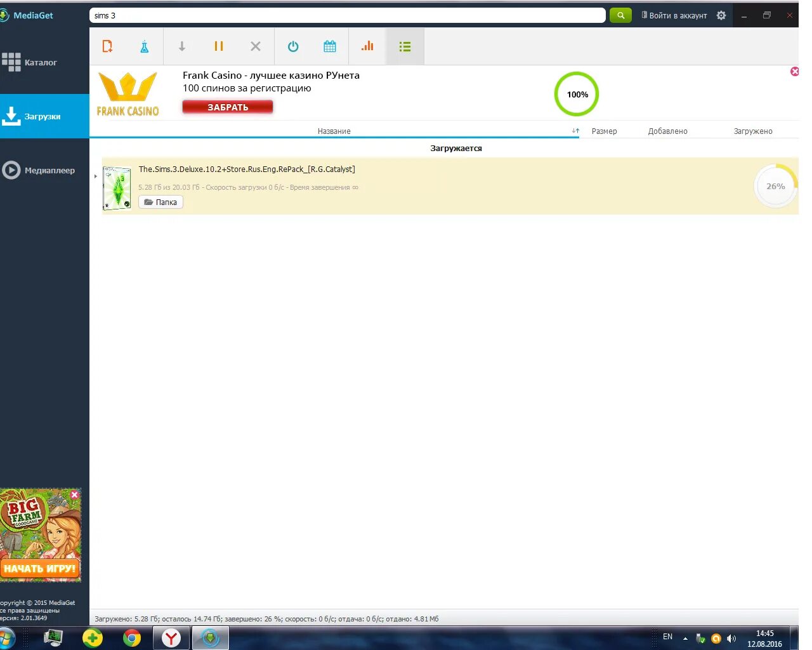This screenshot has width=812, height=650.
Task: Open the monitor app in taskbar
Action: pyautogui.click(x=53, y=638)
